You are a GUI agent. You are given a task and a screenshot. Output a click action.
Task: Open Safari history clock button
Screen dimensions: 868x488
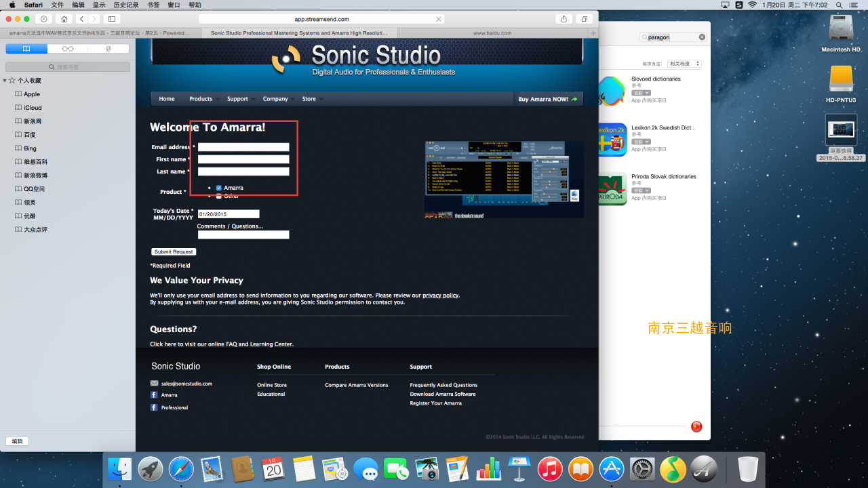pyautogui.click(x=44, y=19)
